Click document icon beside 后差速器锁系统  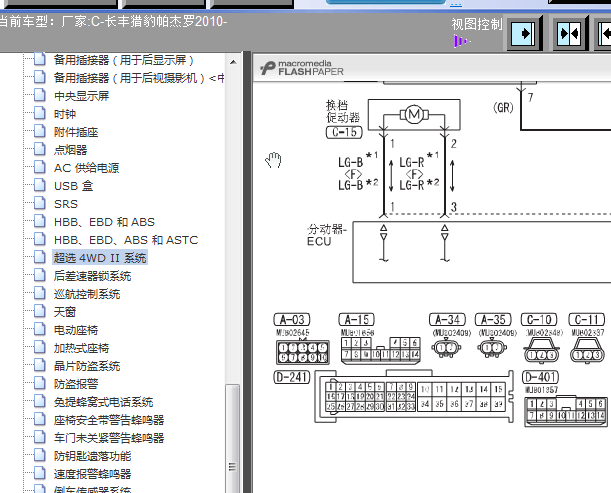(x=40, y=275)
